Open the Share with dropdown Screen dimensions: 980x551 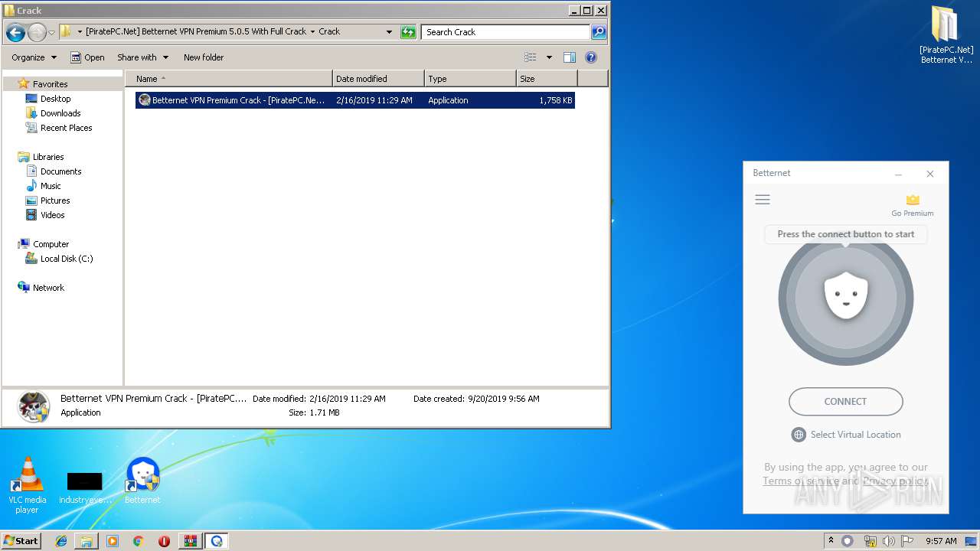click(142, 57)
